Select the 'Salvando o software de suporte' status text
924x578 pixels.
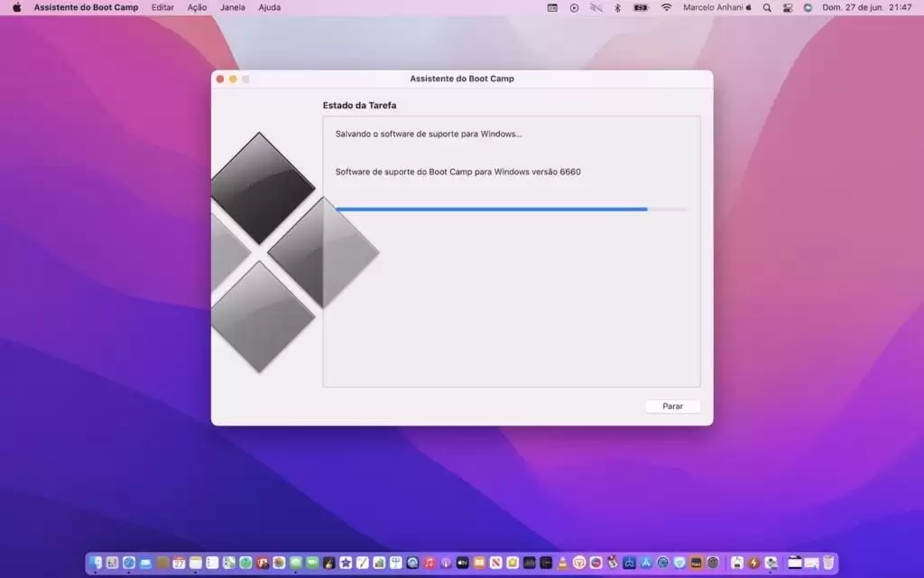(429, 134)
